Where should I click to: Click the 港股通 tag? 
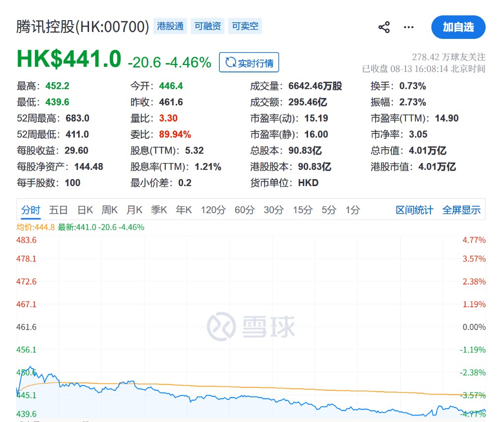[170, 26]
